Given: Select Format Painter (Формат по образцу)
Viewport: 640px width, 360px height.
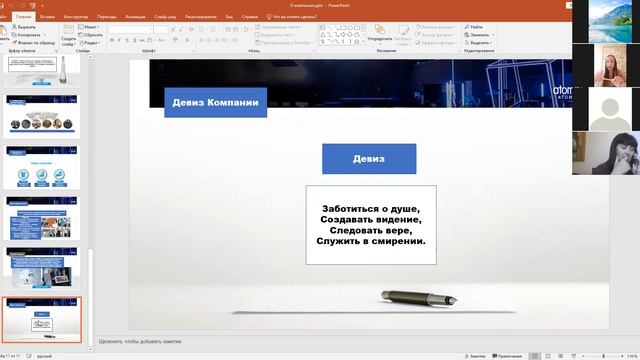Looking at the screenshot, I should [x=33, y=42].
